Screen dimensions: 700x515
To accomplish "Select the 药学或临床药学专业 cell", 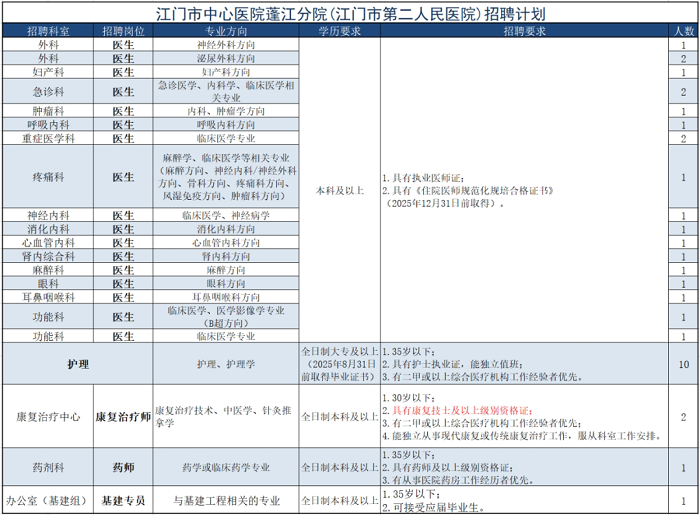I will [226, 467].
